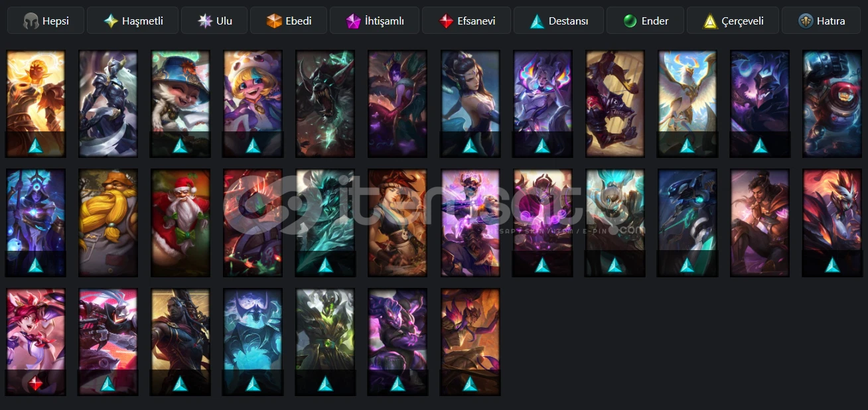Select the yellow-bearded bear skin card
Screen dimensions: 868x410
click(108, 222)
